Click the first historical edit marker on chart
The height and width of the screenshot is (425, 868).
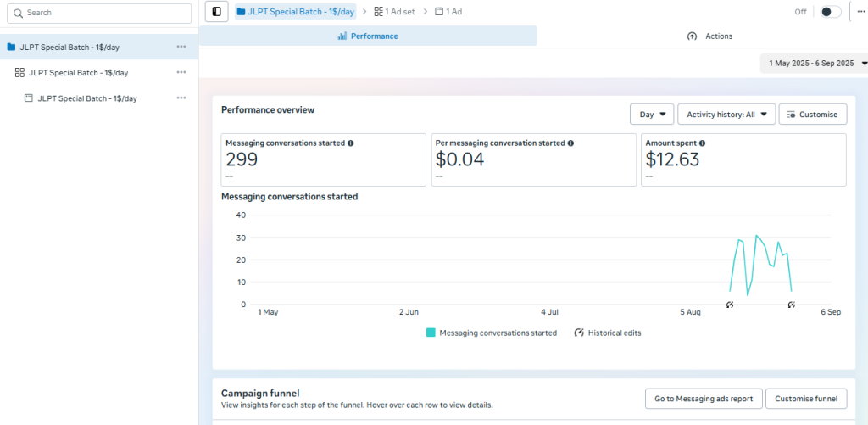click(730, 305)
